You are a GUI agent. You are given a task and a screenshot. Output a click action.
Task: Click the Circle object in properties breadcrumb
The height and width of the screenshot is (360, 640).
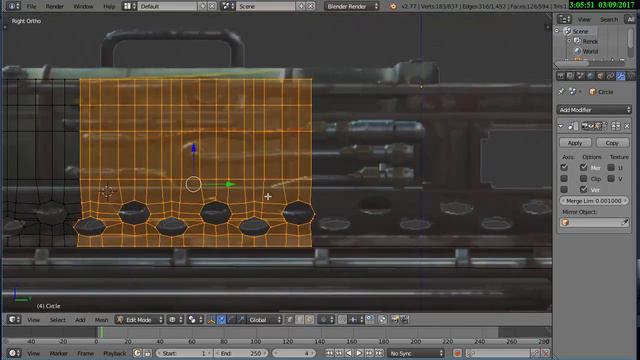[601, 92]
